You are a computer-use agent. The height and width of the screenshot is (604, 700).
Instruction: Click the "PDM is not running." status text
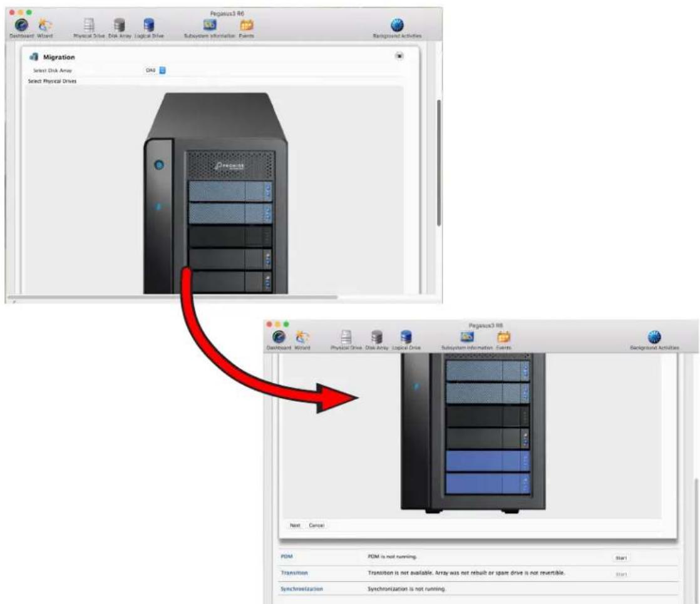point(392,556)
